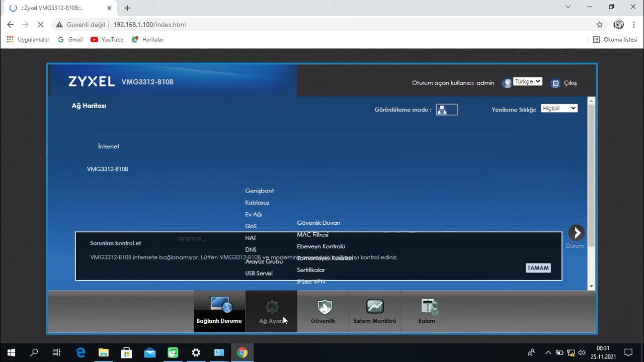Switch to Chrome in taskbar

(x=242, y=353)
